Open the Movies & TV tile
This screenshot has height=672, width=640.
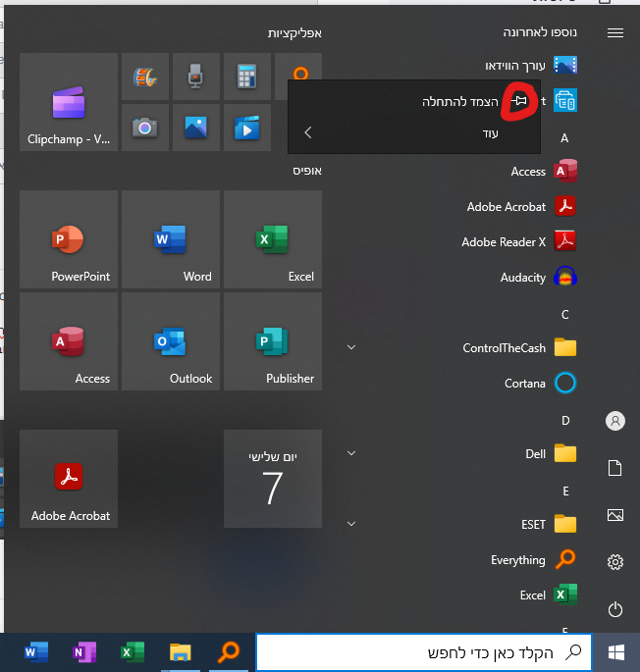pyautogui.click(x=247, y=128)
